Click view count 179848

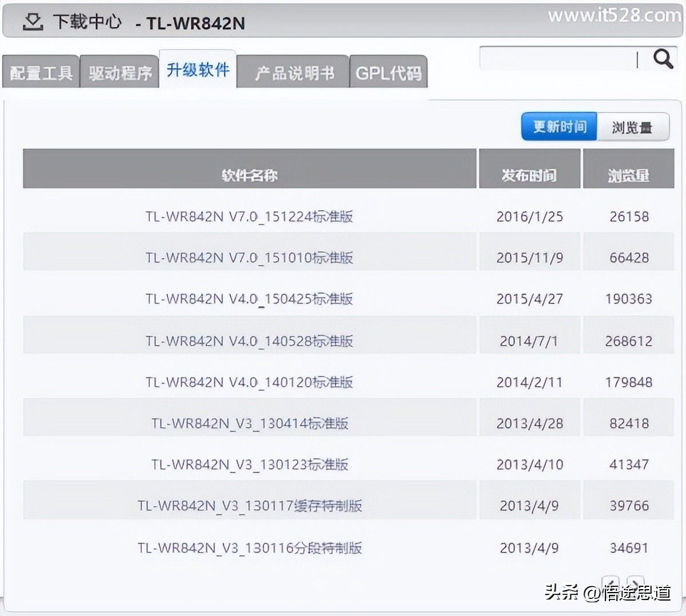point(629,382)
